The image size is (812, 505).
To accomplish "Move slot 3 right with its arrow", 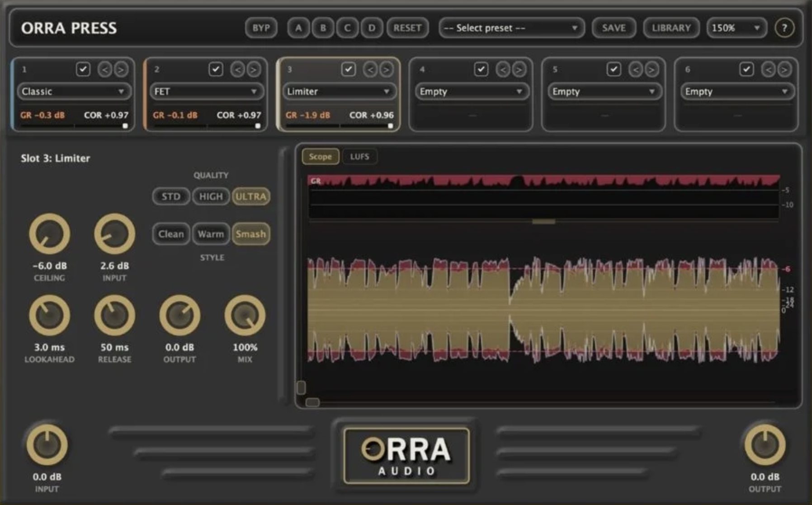I will tap(386, 69).
